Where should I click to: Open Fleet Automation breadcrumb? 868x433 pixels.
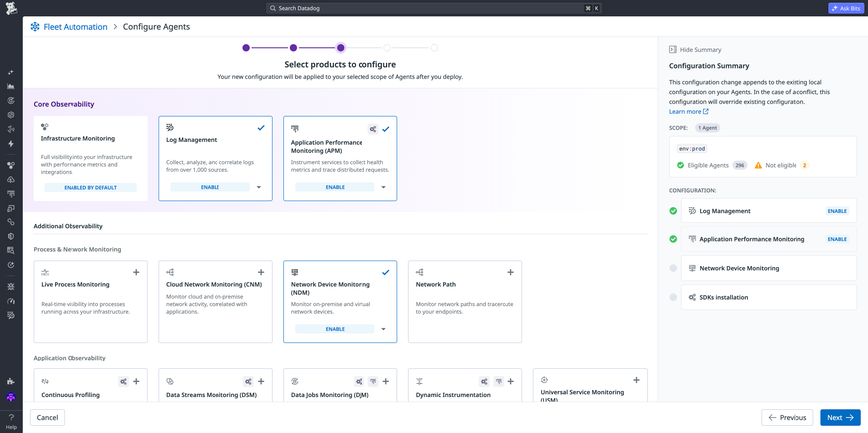click(75, 27)
